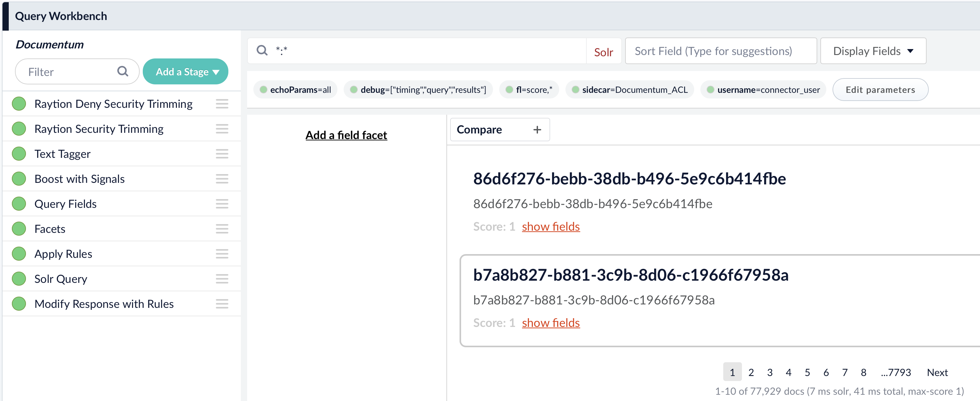Click the drag handle of Modify Response with Rules
980x401 pixels.
pos(222,303)
